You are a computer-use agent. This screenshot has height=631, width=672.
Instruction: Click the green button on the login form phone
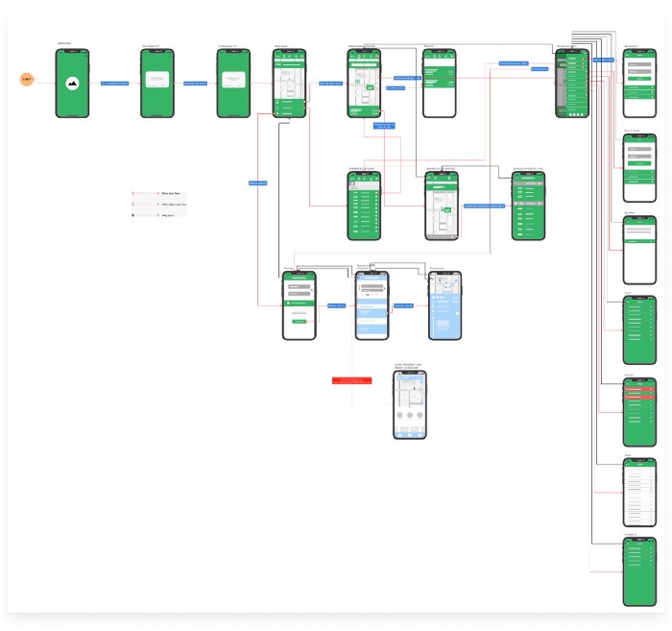[x=300, y=321]
